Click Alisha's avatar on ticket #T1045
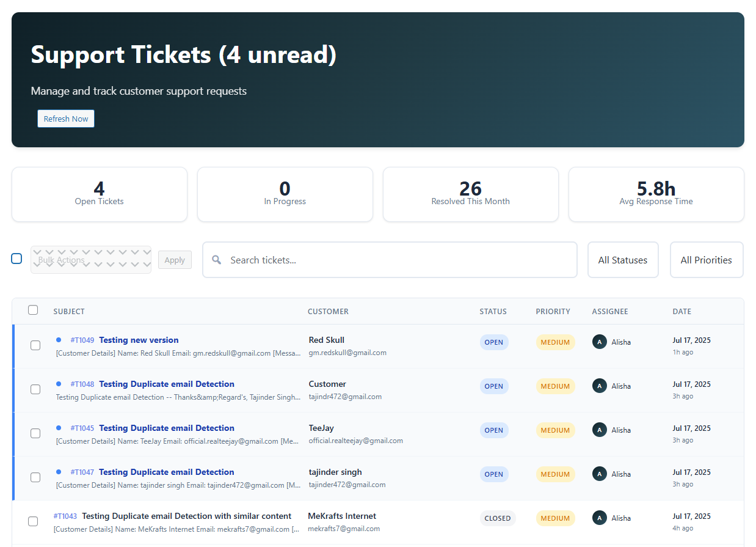Screen dimensions: 756x547 (x=600, y=430)
